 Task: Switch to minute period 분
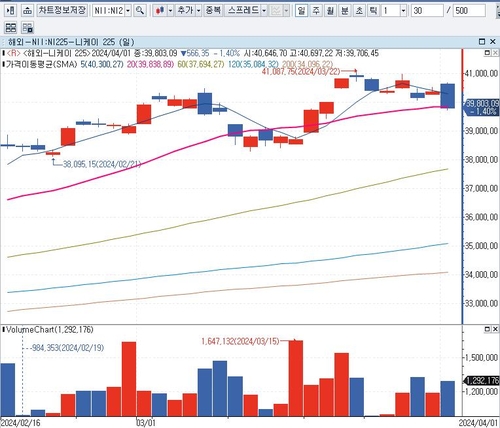pos(344,11)
